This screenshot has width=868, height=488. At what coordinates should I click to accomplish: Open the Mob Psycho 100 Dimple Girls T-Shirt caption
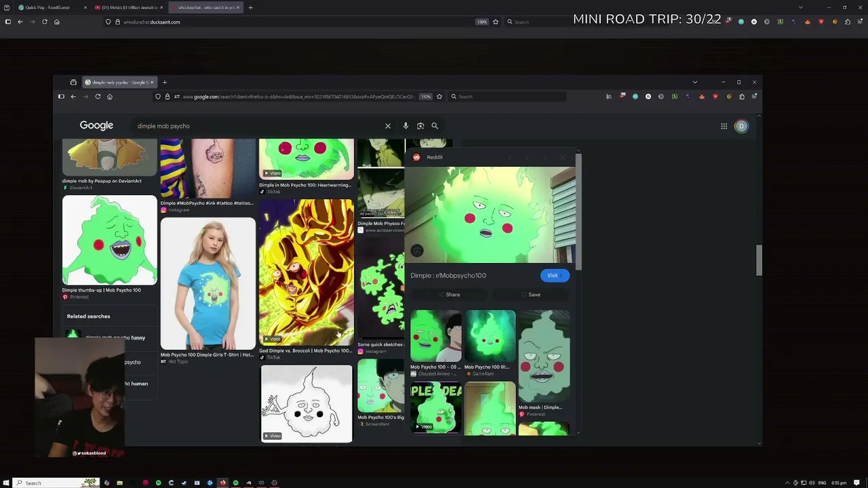click(208, 354)
